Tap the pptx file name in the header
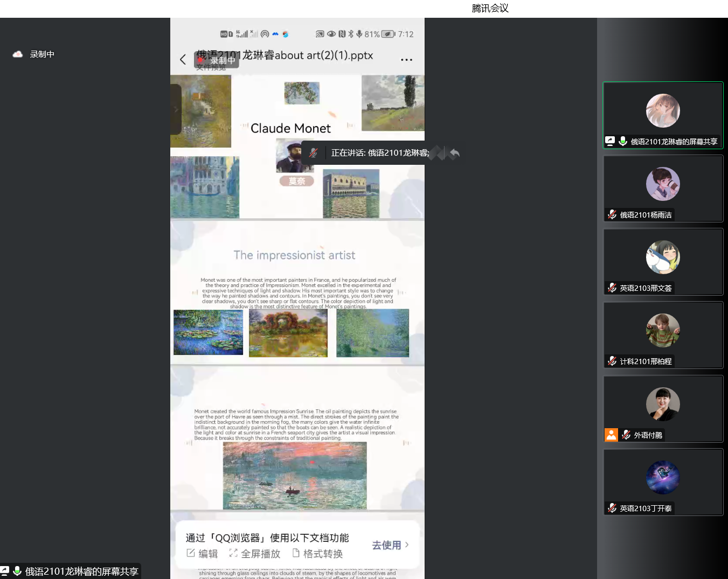728x579 pixels. coord(285,55)
